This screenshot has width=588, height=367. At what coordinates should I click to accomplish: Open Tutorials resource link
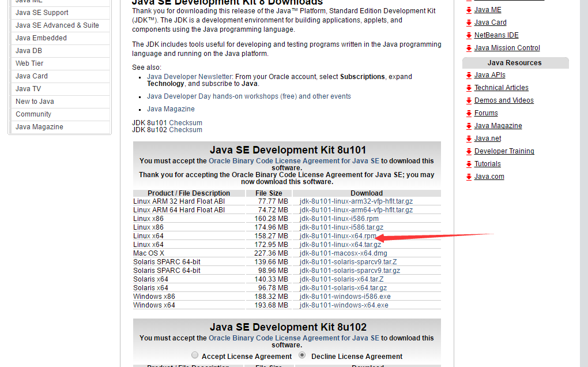[x=488, y=164]
